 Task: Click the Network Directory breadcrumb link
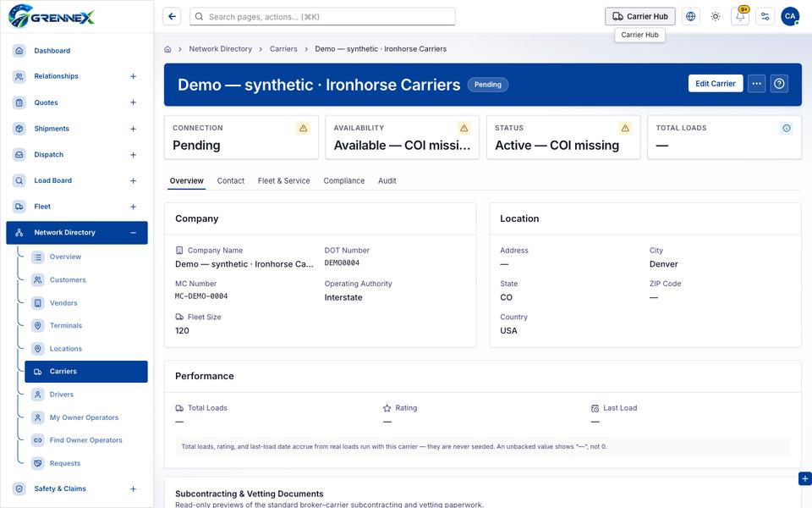[x=220, y=49]
